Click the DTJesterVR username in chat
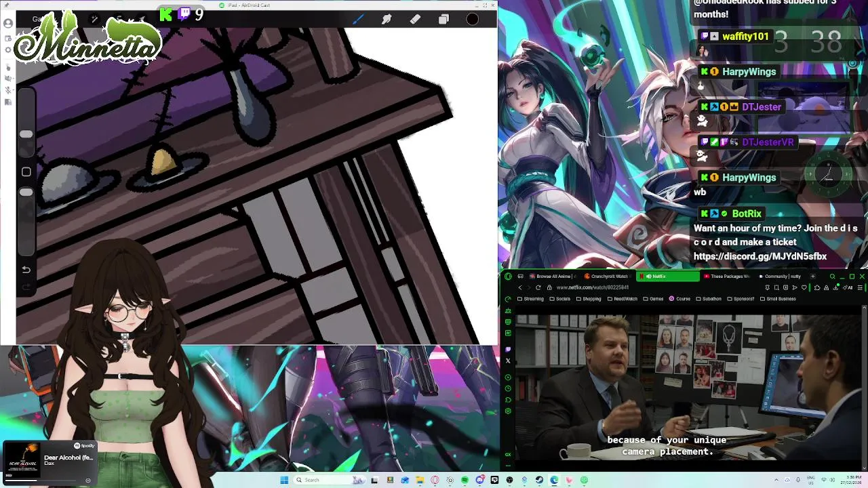 click(768, 142)
